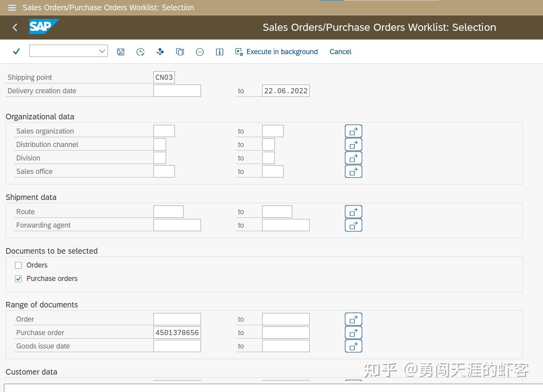Open the information icon in the toolbar
This screenshot has width=543, height=392.
point(219,51)
